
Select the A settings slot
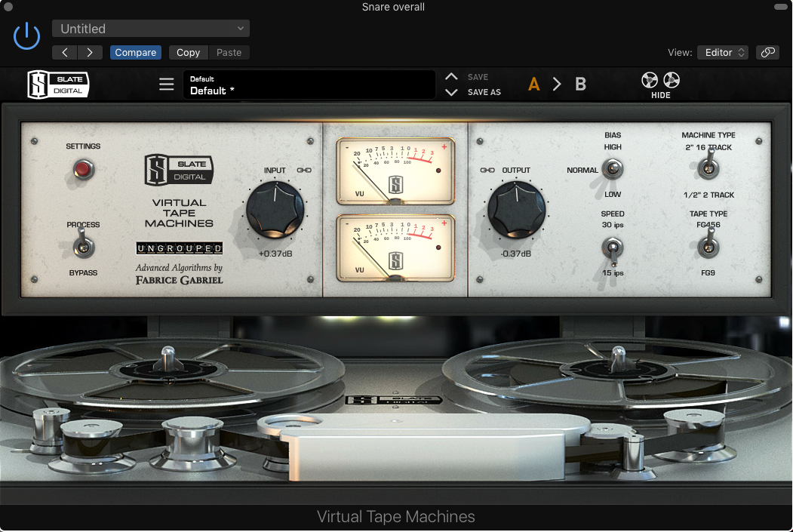click(x=533, y=85)
